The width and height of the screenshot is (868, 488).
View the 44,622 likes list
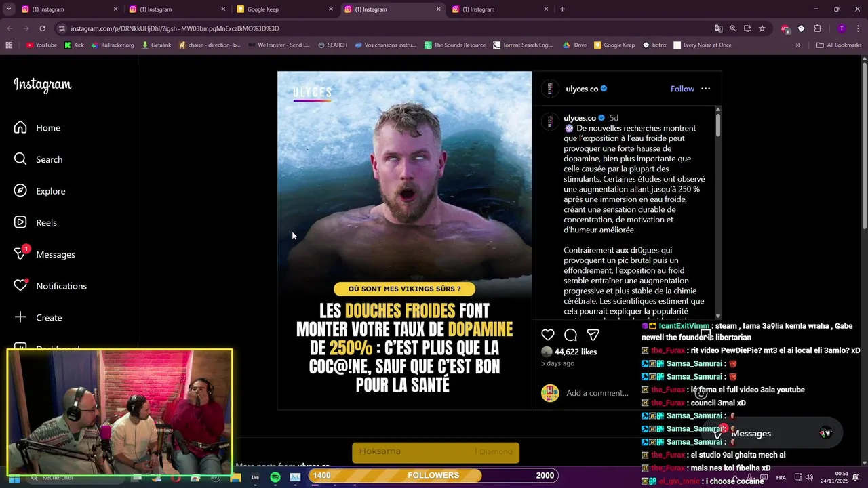(x=576, y=352)
